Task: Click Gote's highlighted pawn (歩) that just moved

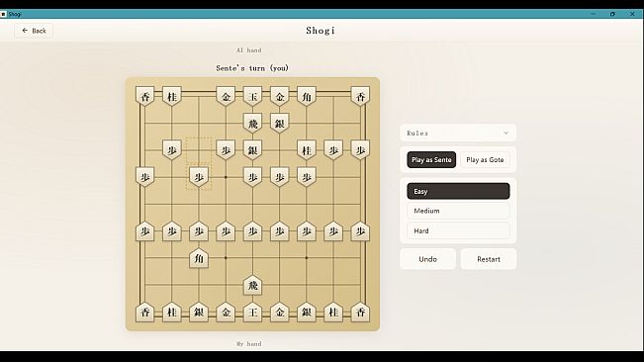Action: point(199,177)
